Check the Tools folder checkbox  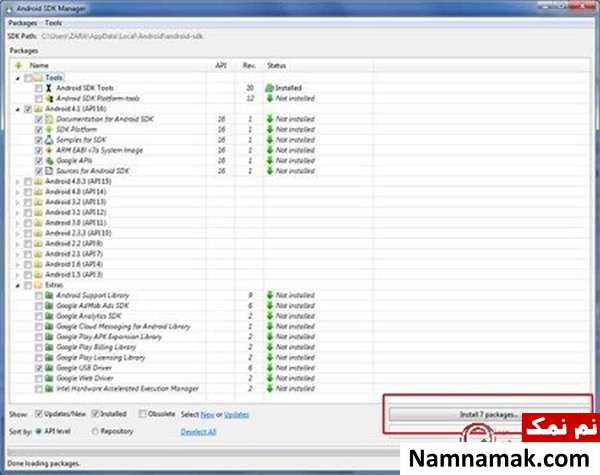pyautogui.click(x=28, y=78)
